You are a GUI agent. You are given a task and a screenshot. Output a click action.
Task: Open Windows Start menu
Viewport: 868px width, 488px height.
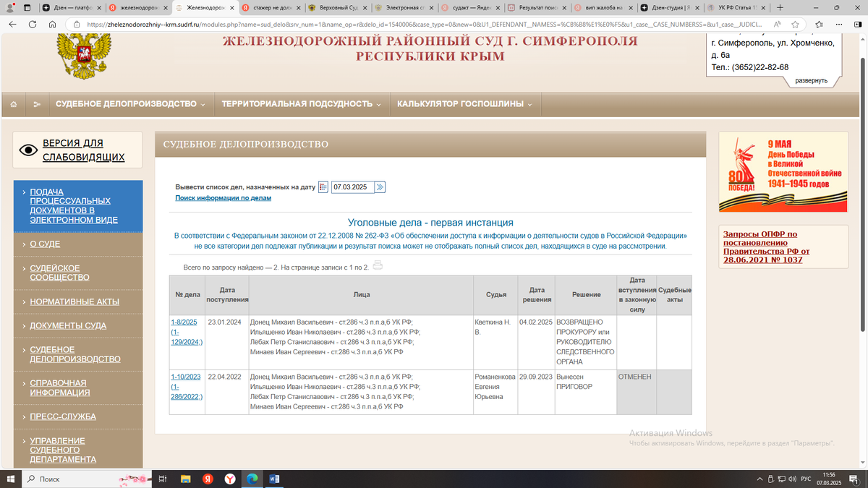pos(10,479)
